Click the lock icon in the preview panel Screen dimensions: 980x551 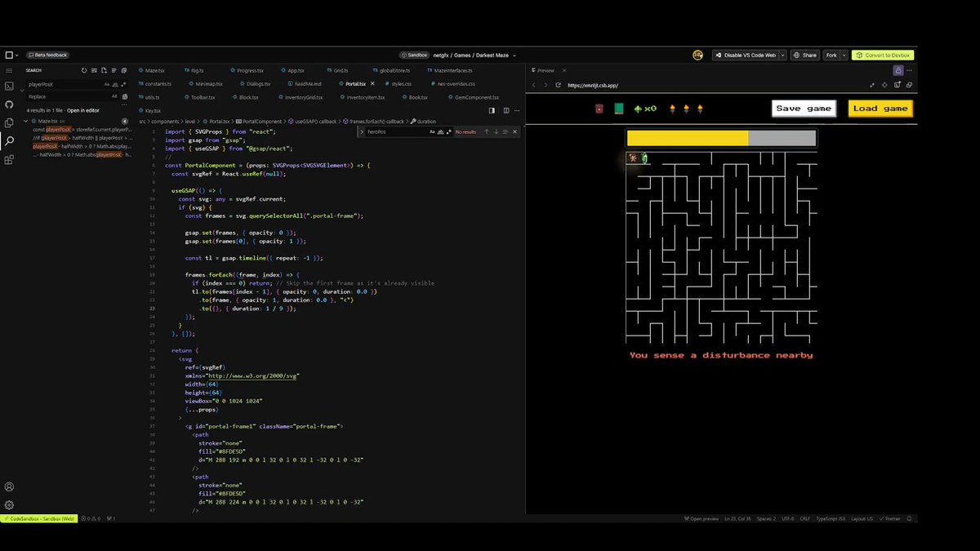click(x=898, y=70)
